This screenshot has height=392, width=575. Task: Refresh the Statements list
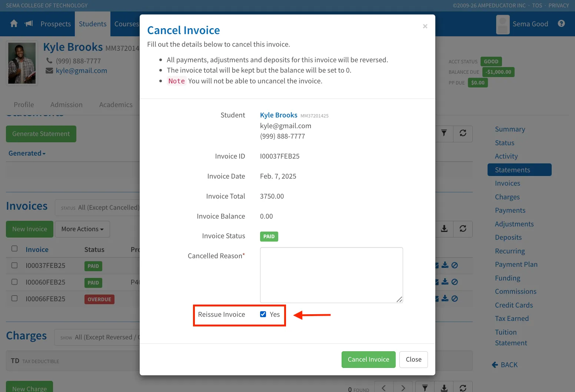click(463, 133)
